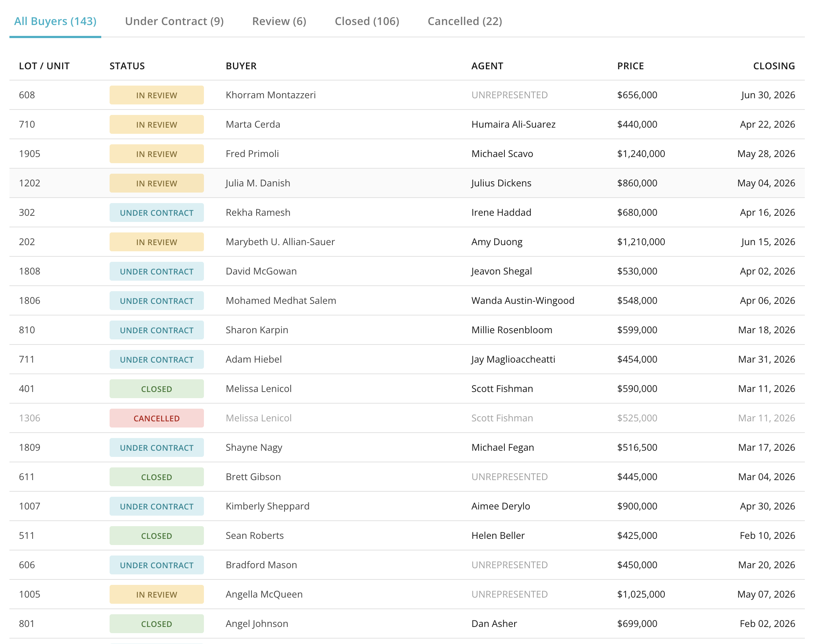Screen dimensions: 815x644
Task: Click the Lot / Unit column header
Action: (44, 66)
